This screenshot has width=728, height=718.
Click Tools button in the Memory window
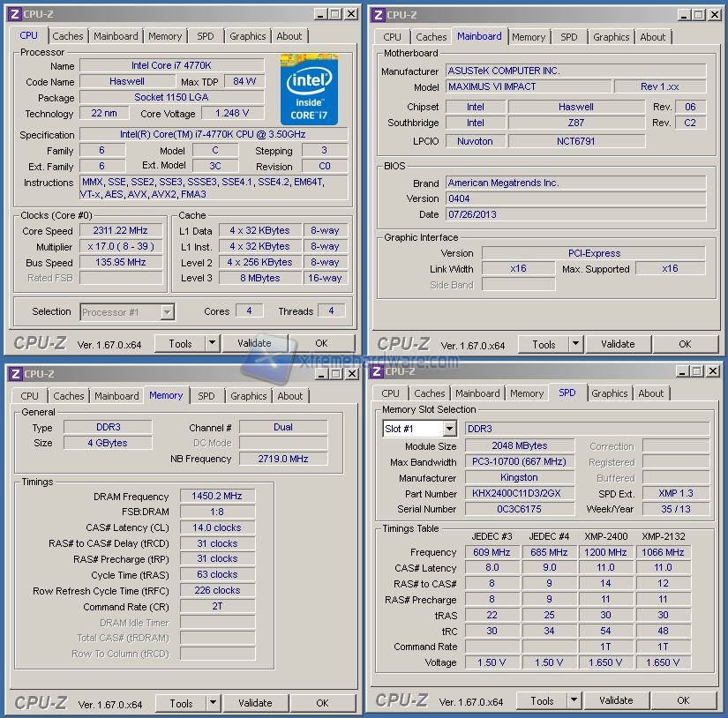[x=181, y=703]
